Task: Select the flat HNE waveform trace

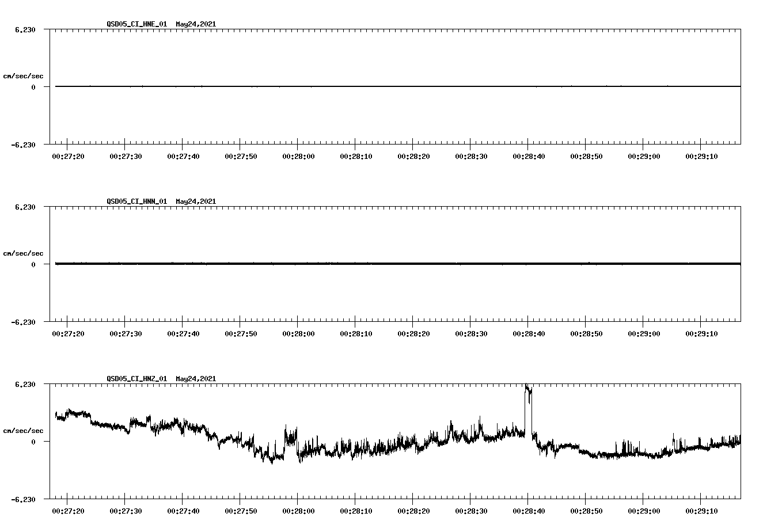Action: tap(346, 86)
